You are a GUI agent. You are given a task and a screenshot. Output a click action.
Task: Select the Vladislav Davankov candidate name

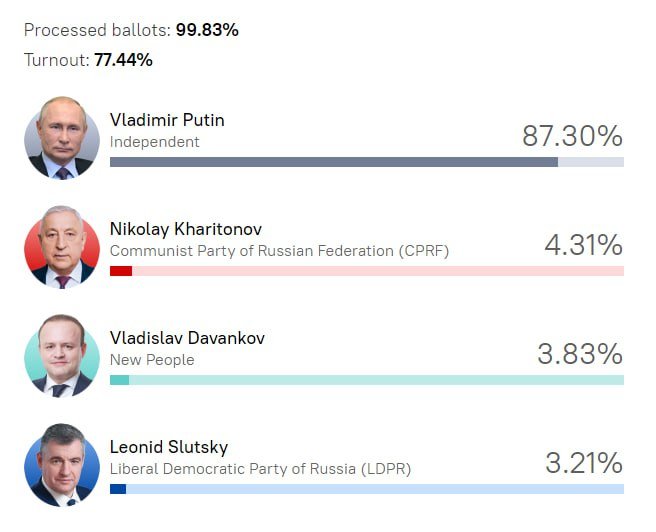click(187, 338)
